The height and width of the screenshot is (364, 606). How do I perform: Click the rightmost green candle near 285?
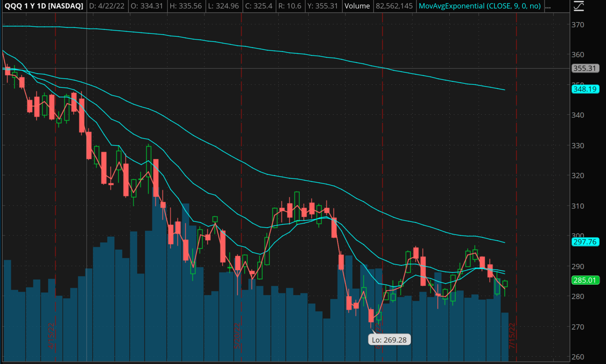pos(505,284)
